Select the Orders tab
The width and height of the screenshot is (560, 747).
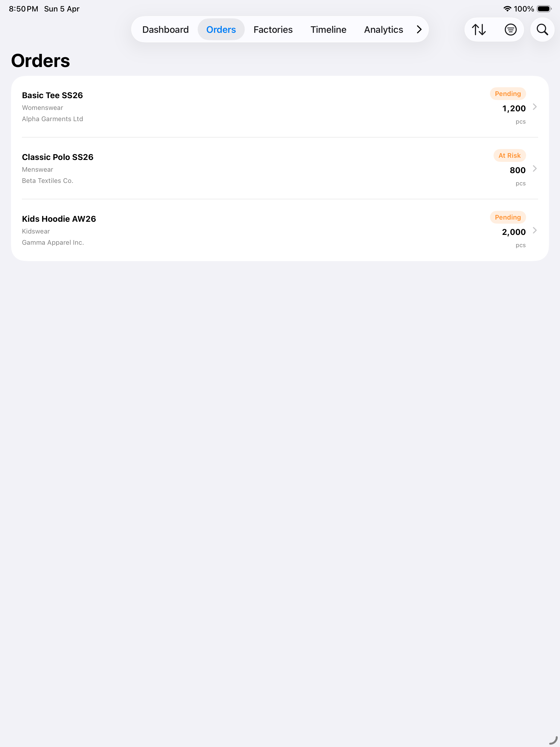tap(221, 30)
